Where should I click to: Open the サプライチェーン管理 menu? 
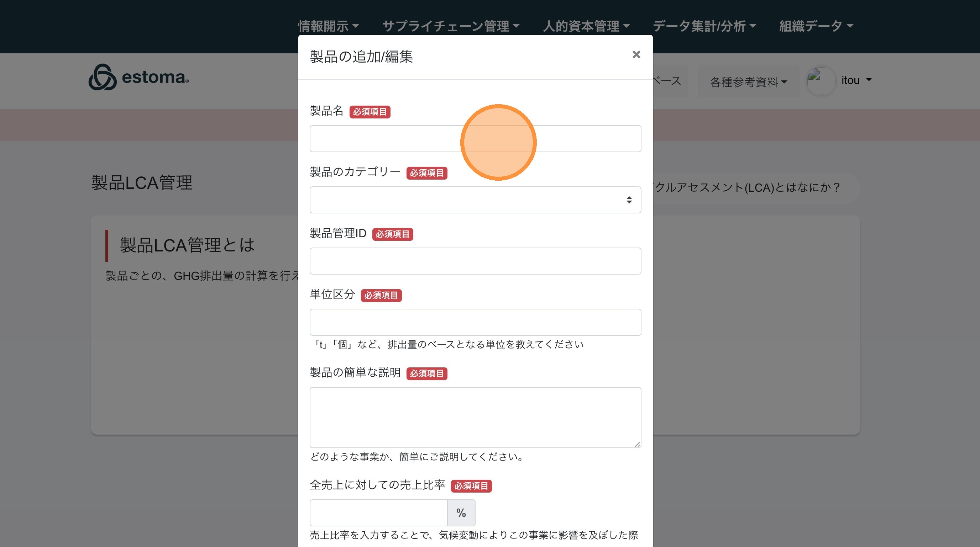[450, 26]
